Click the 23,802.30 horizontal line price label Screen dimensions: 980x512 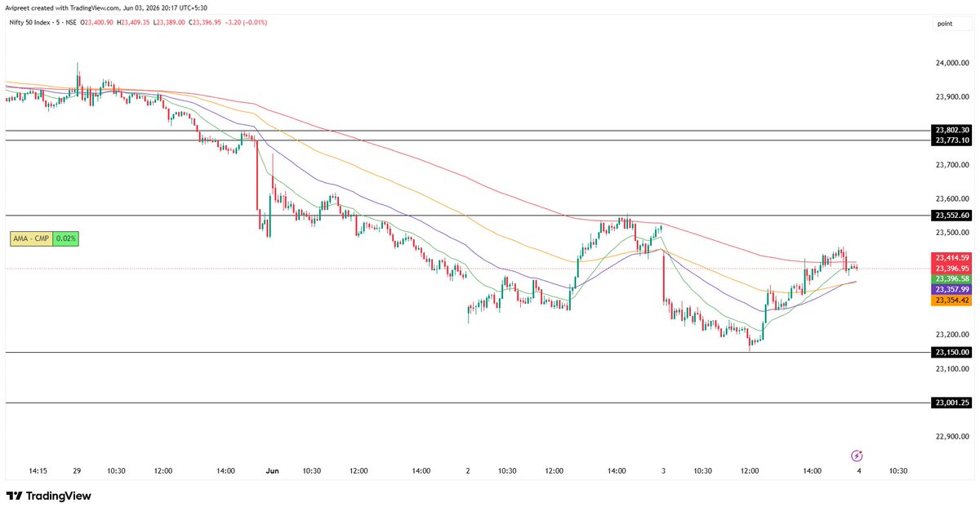click(x=952, y=130)
